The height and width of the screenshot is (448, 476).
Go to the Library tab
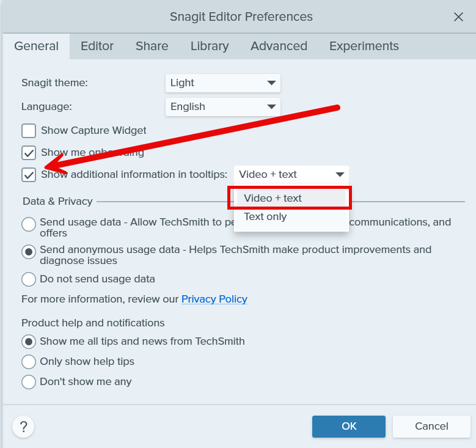pos(210,46)
